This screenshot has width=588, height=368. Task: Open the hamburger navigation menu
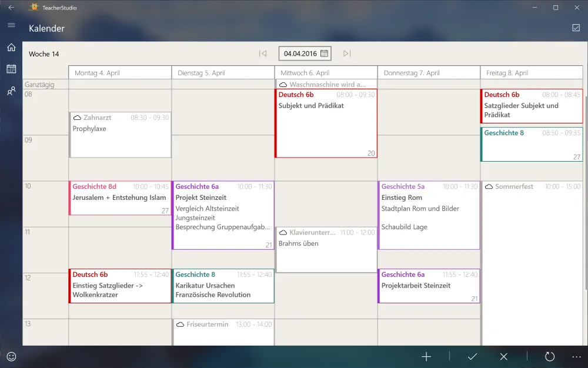click(x=11, y=25)
